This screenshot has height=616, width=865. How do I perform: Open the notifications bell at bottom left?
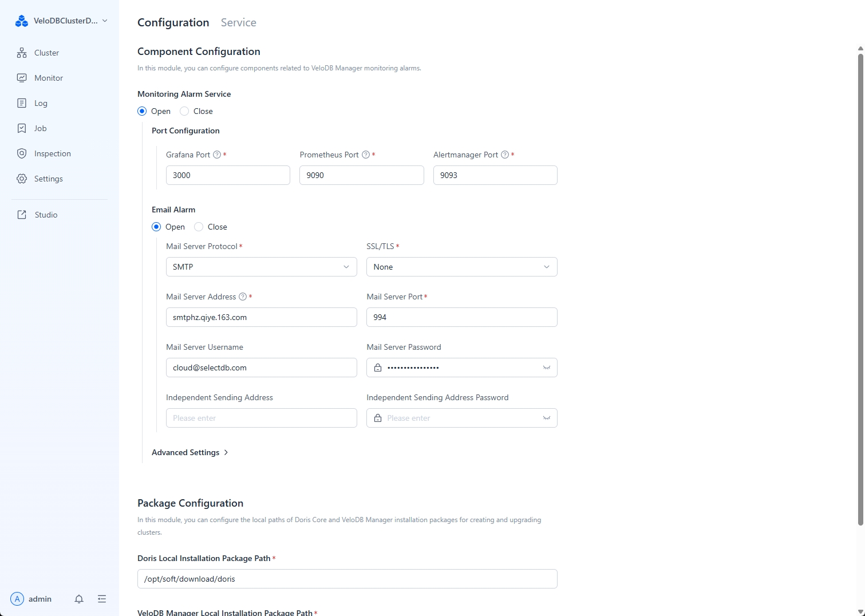tap(79, 599)
